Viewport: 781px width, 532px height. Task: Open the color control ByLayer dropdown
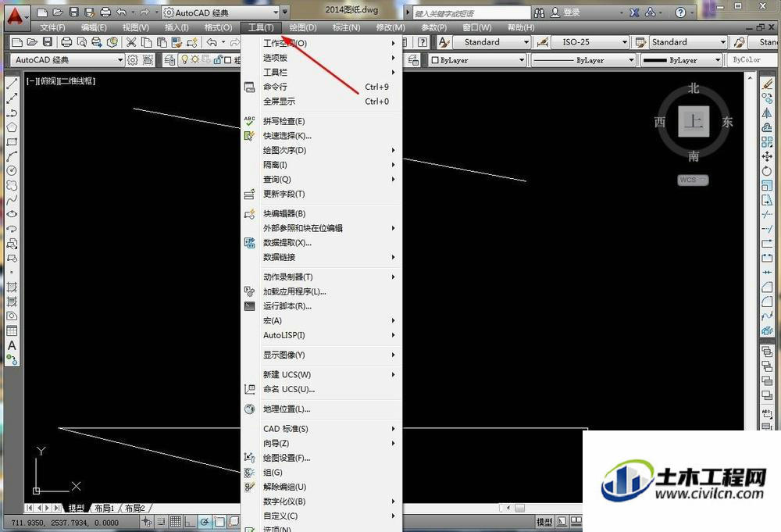(478, 60)
